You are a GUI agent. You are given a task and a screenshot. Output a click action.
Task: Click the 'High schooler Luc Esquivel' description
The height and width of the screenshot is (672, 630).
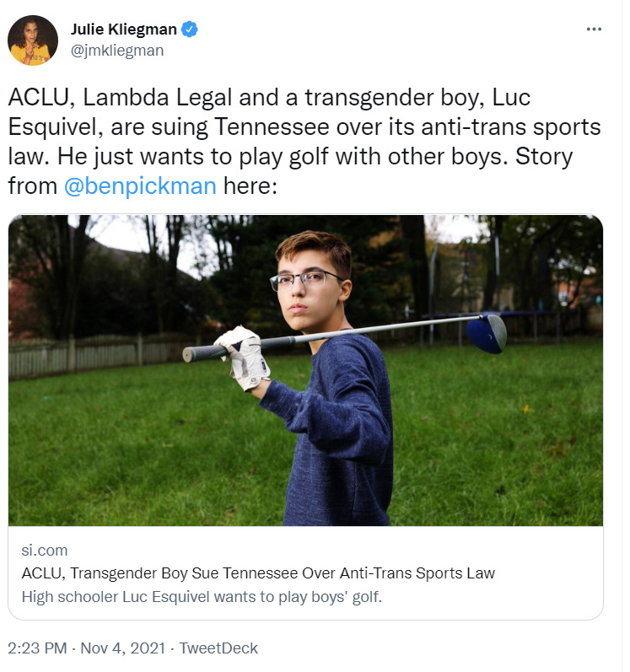click(202, 597)
